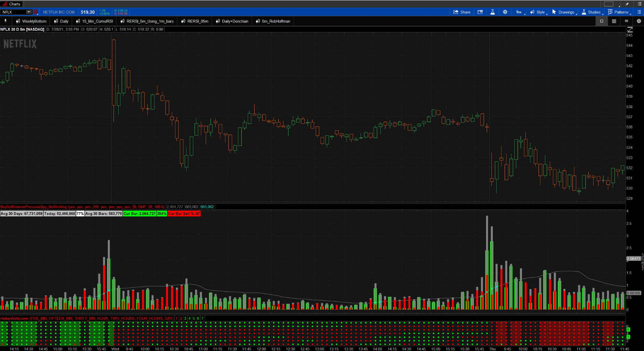
Task: Click the pin icon left of WeeklyBottom
Action: [x=5, y=21]
